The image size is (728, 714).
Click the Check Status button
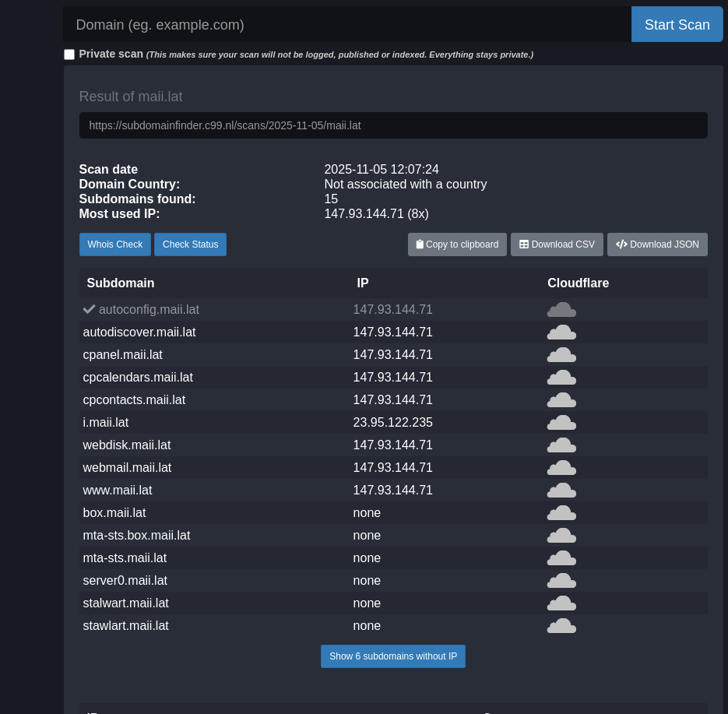190,244
